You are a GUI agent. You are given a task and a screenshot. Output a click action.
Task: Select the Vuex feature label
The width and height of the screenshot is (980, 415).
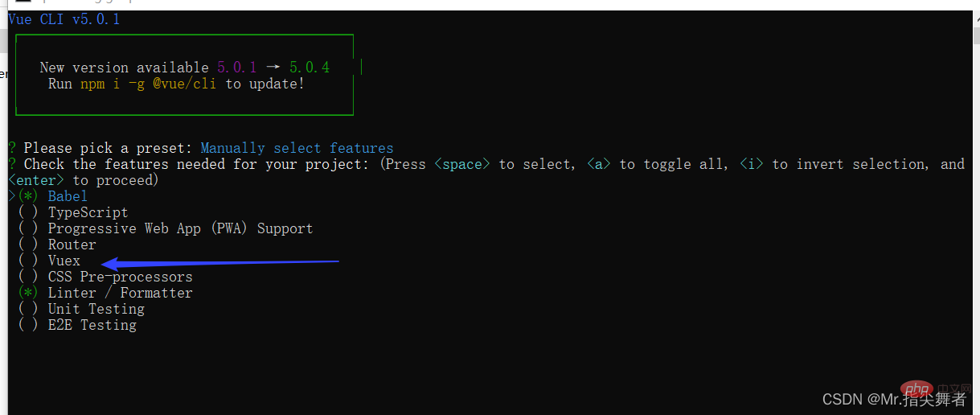click(64, 261)
